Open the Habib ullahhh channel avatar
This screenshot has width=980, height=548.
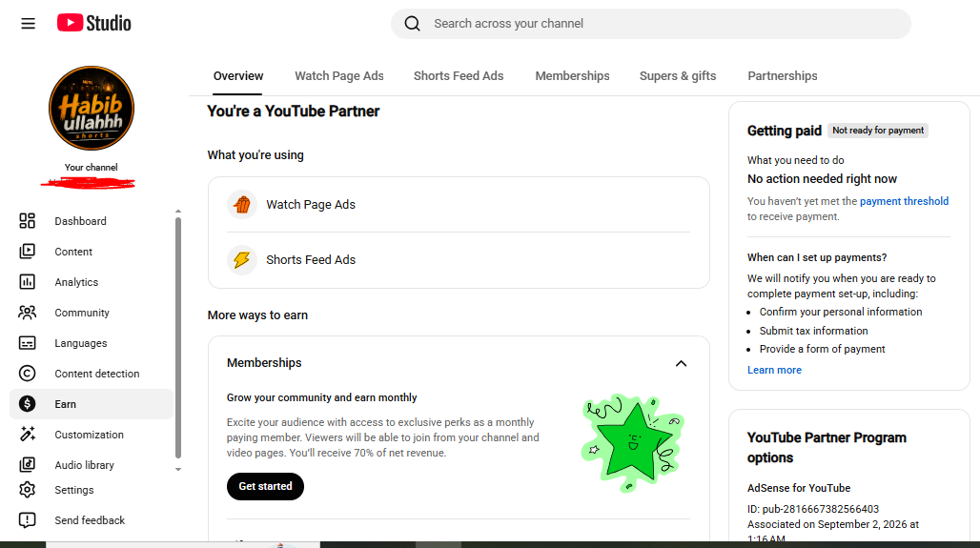point(92,108)
